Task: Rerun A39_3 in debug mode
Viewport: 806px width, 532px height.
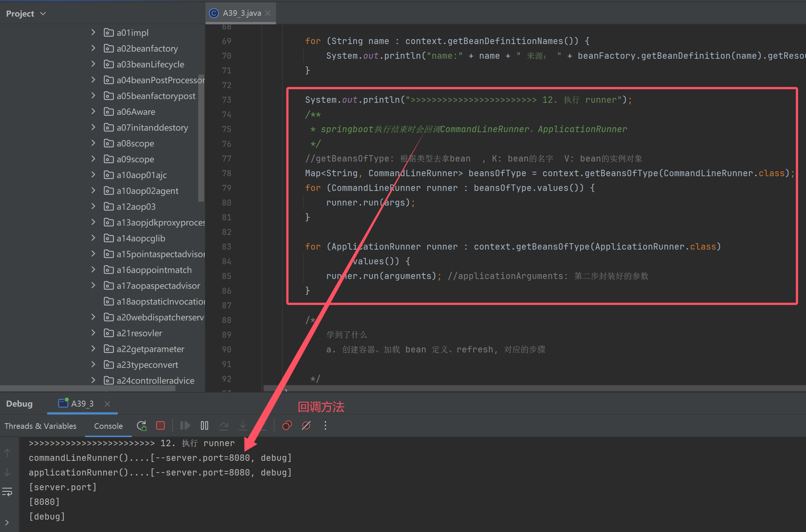Action: 142,426
